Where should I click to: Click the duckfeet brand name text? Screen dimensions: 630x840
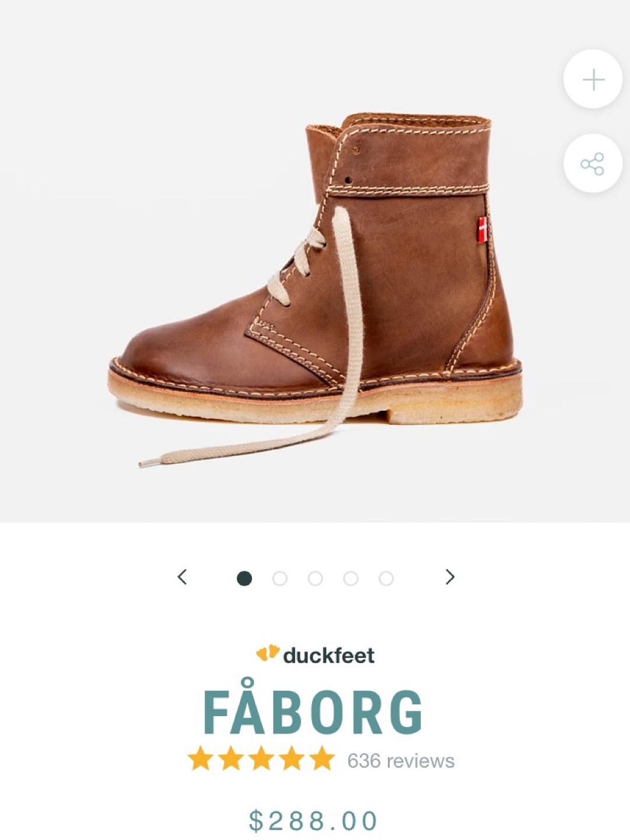[329, 655]
